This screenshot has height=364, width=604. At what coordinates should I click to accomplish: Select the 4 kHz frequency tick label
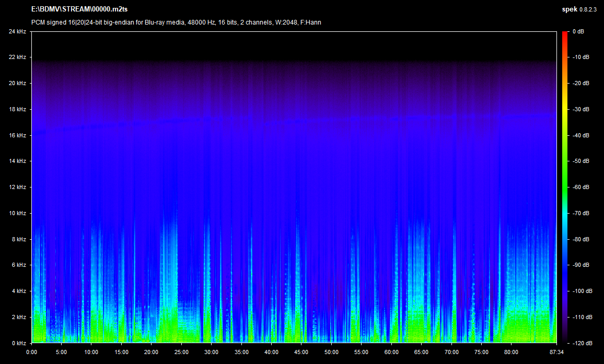coord(18,291)
